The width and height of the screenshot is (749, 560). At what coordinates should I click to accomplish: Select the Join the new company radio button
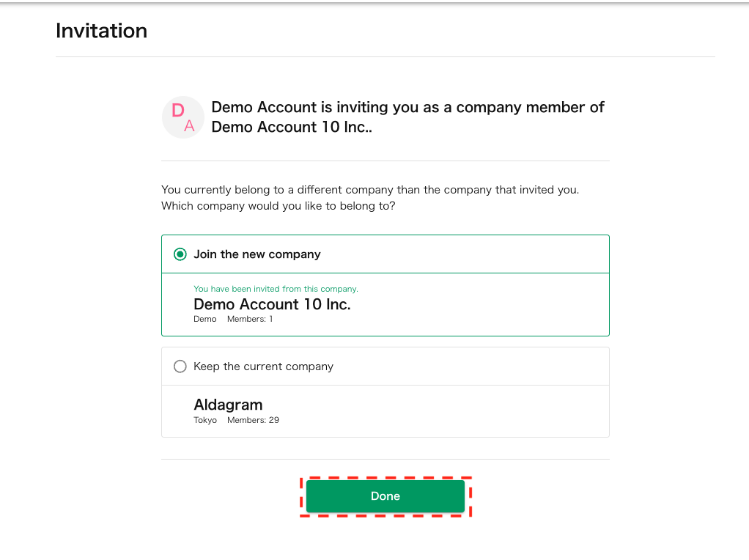click(x=180, y=254)
